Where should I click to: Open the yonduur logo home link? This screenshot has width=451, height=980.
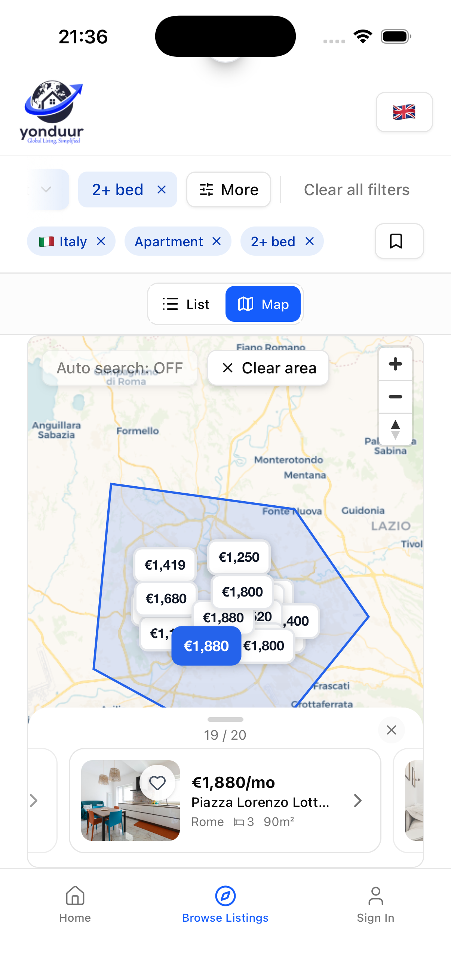(51, 112)
